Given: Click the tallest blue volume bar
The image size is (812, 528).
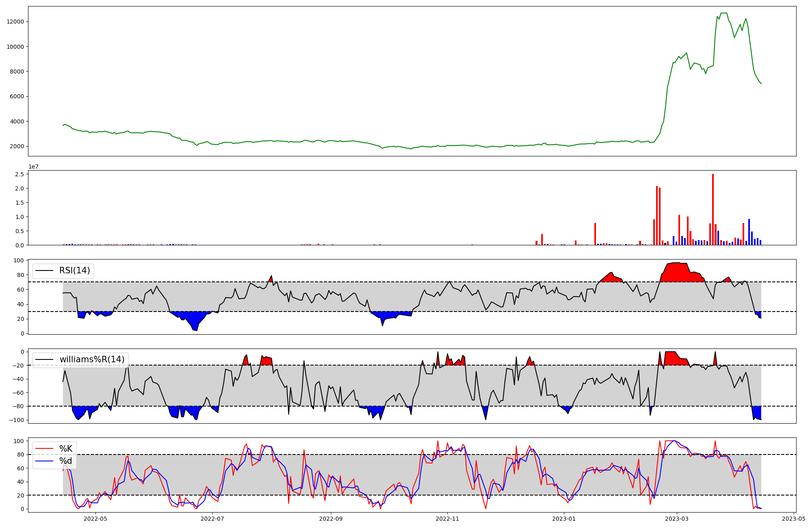Looking at the screenshot, I should click(749, 232).
